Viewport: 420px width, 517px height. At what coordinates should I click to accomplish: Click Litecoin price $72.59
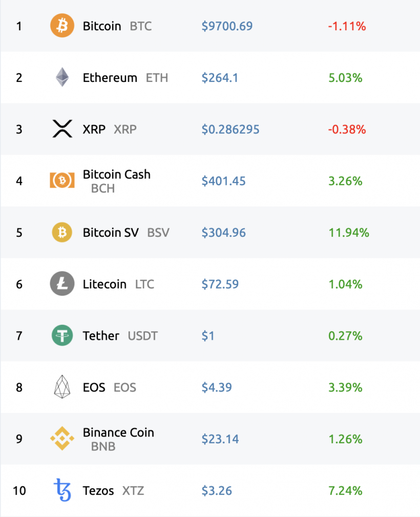click(x=220, y=284)
